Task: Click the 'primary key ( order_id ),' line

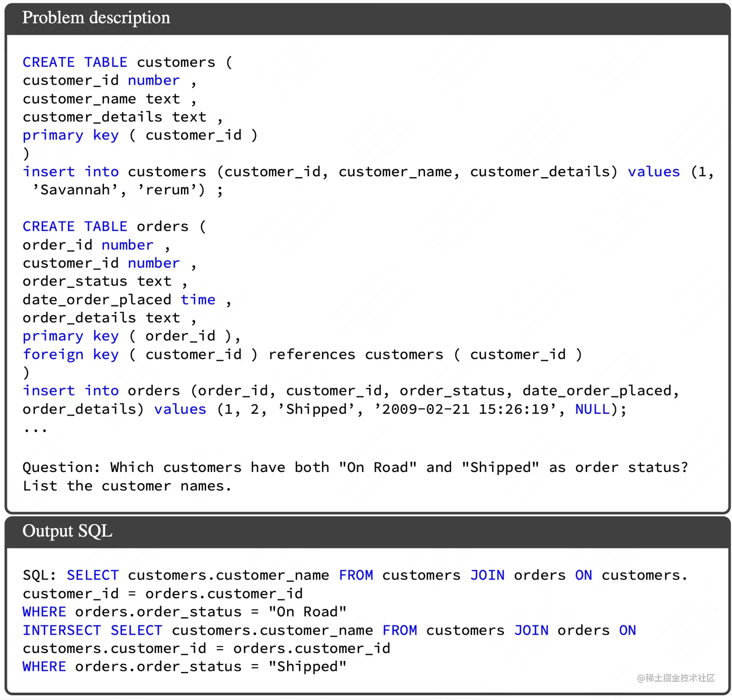Action: pyautogui.click(x=132, y=336)
